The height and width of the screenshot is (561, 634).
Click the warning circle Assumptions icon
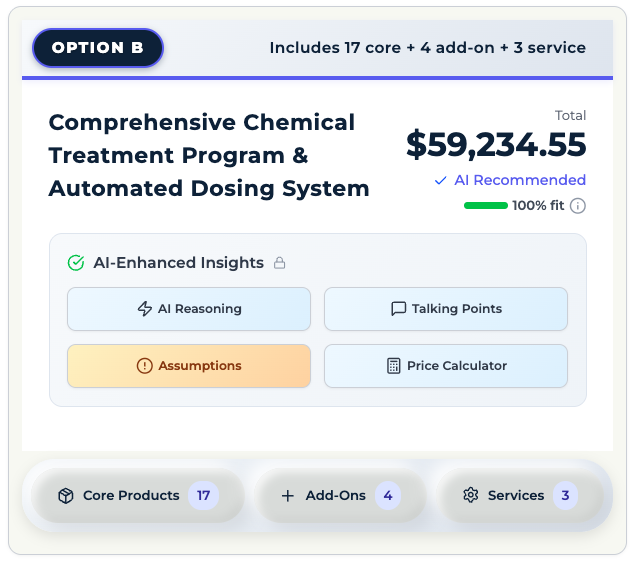(145, 366)
